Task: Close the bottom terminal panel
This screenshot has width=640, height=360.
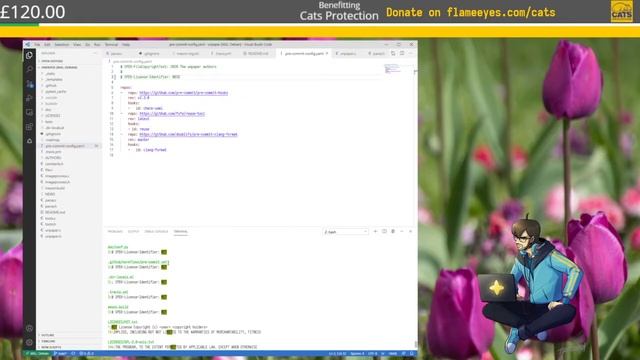Action: coord(411,231)
